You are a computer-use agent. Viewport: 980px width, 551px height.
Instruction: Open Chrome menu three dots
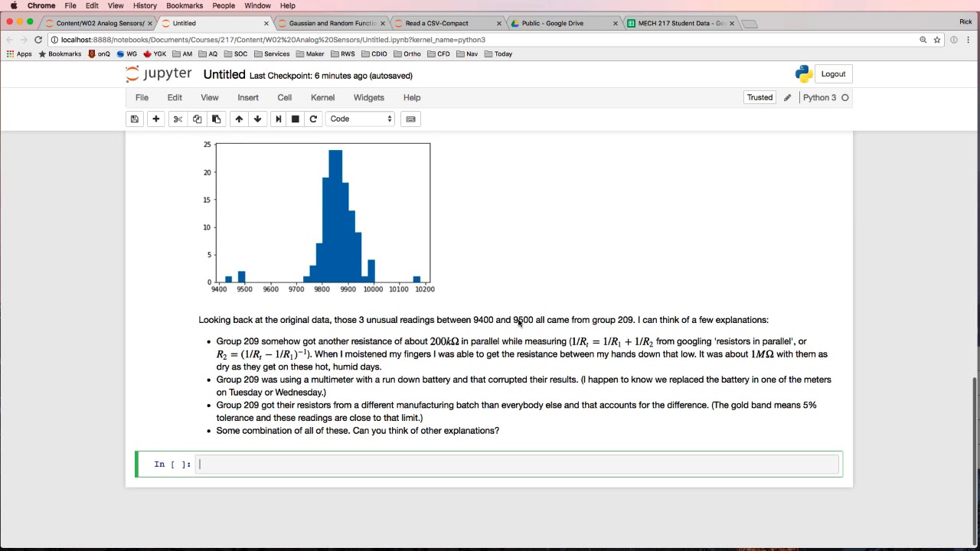[969, 40]
